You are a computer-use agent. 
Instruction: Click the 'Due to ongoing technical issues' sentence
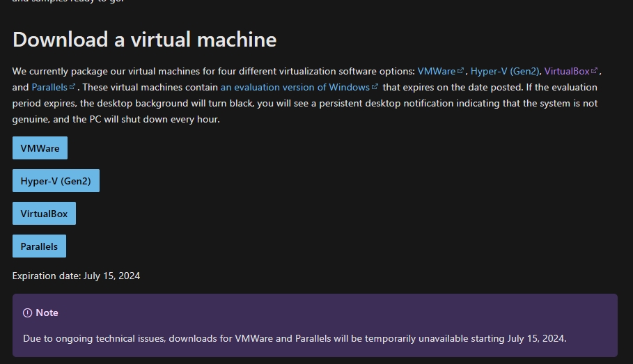coord(295,338)
